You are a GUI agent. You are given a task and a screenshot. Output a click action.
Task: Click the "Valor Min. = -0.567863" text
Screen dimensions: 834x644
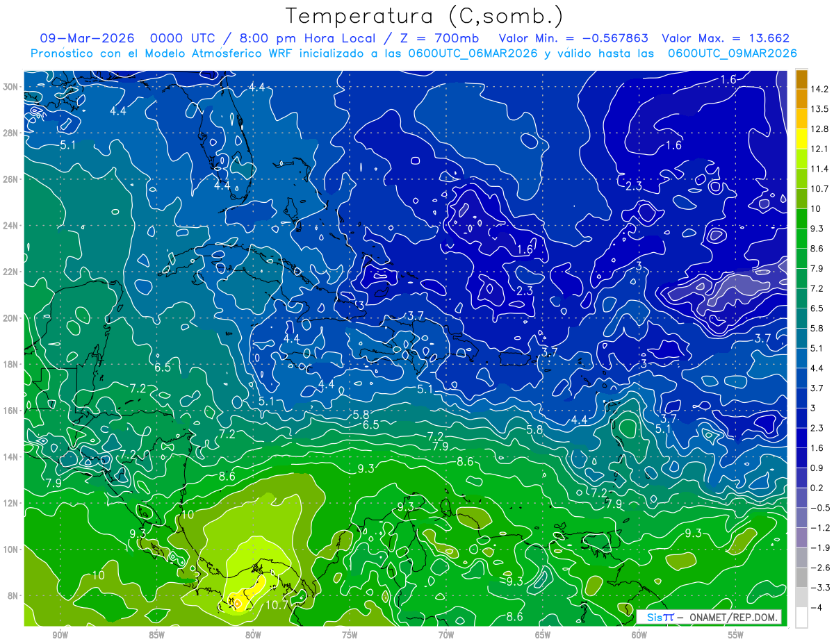[574, 38]
